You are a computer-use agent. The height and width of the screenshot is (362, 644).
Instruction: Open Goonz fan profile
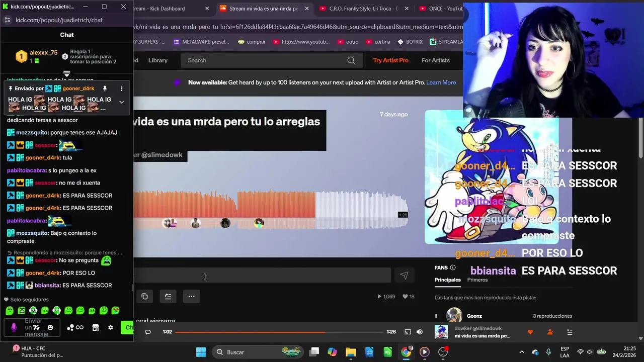coord(474,316)
